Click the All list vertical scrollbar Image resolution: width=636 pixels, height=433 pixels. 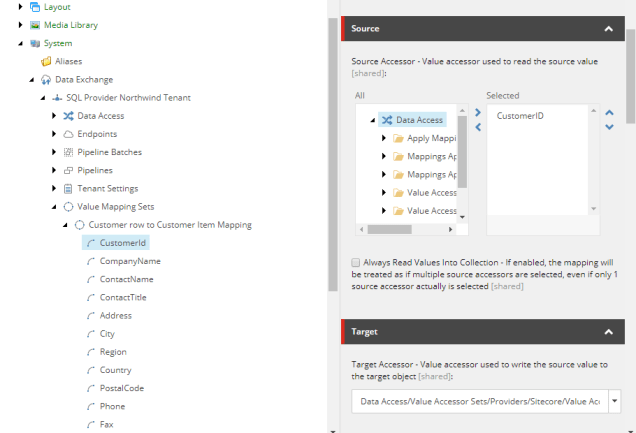click(462, 160)
